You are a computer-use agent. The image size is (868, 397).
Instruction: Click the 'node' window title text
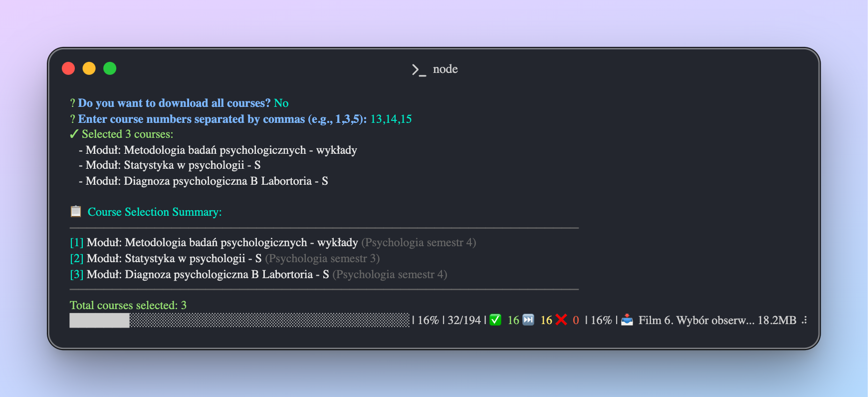[x=445, y=69]
